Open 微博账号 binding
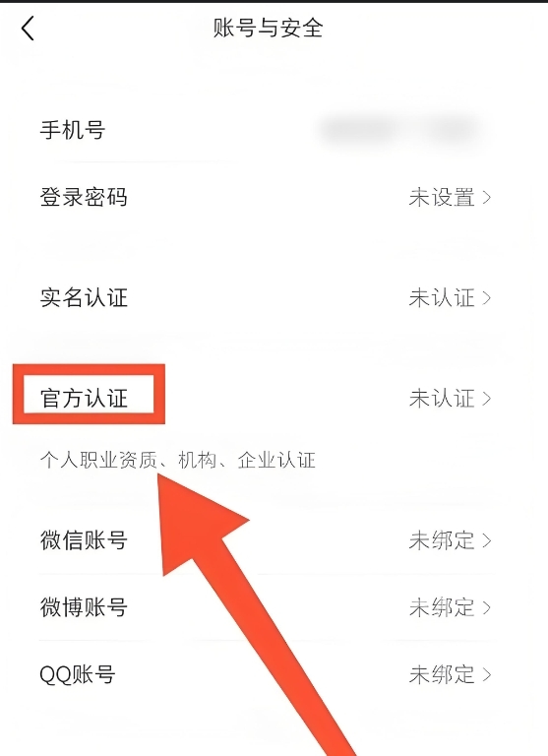Viewport: 548px width, 756px height. pyautogui.click(x=274, y=607)
